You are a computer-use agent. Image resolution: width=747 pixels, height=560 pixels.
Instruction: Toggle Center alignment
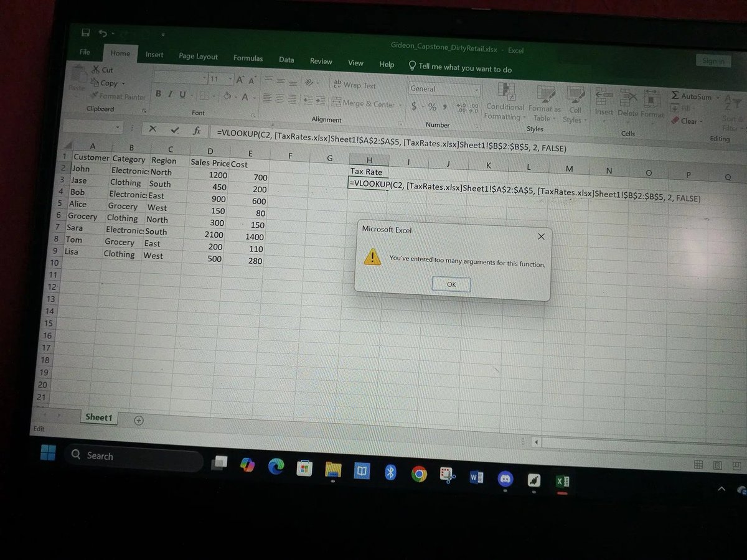tap(280, 99)
